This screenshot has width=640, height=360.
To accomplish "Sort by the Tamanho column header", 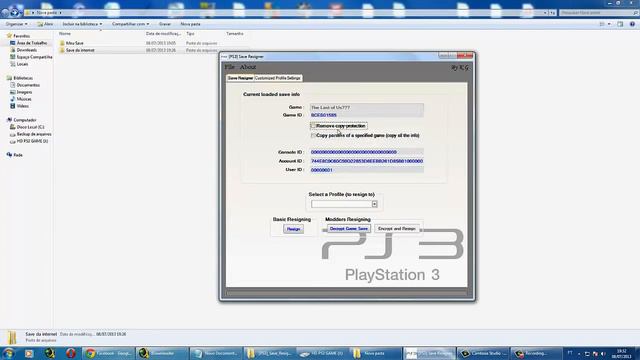I will tap(235, 33).
